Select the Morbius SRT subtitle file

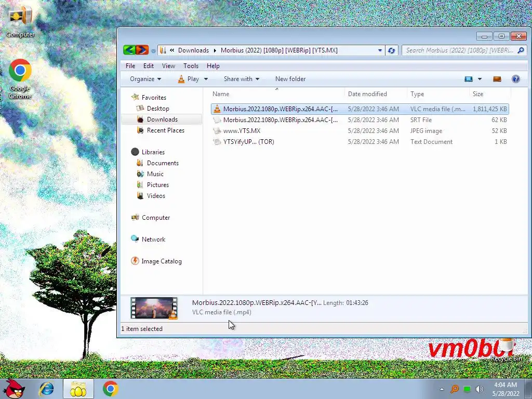pyautogui.click(x=360, y=120)
